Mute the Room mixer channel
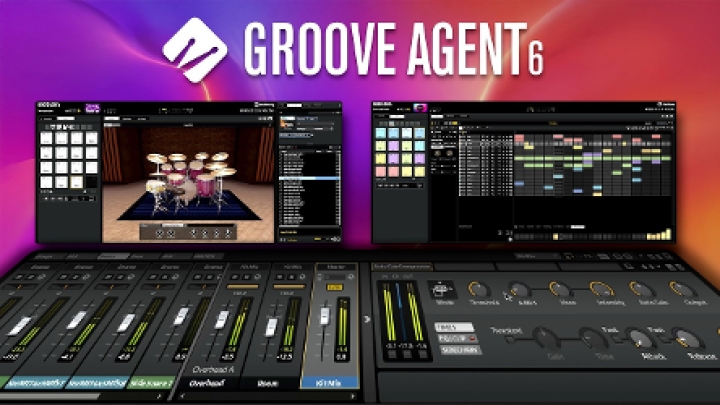Image resolution: width=720 pixels, height=405 pixels. pos(282,277)
